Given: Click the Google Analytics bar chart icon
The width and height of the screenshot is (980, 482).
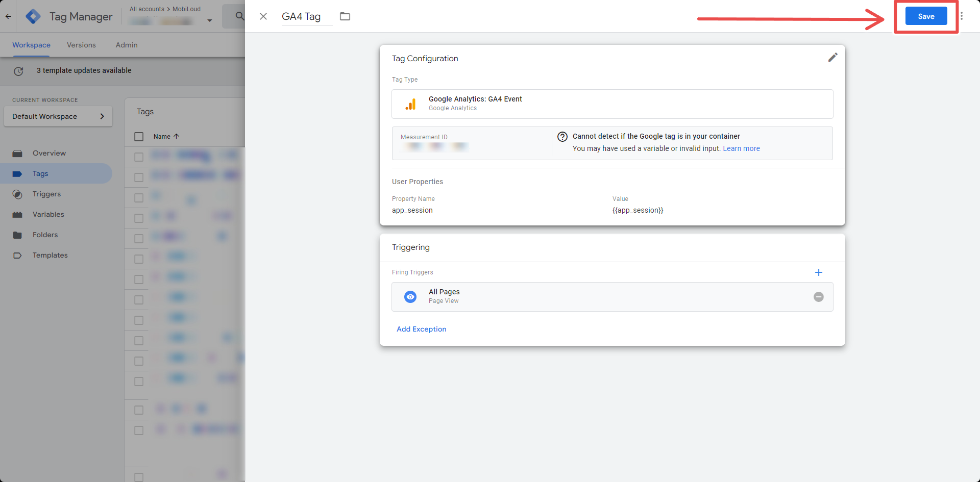Looking at the screenshot, I should (410, 104).
